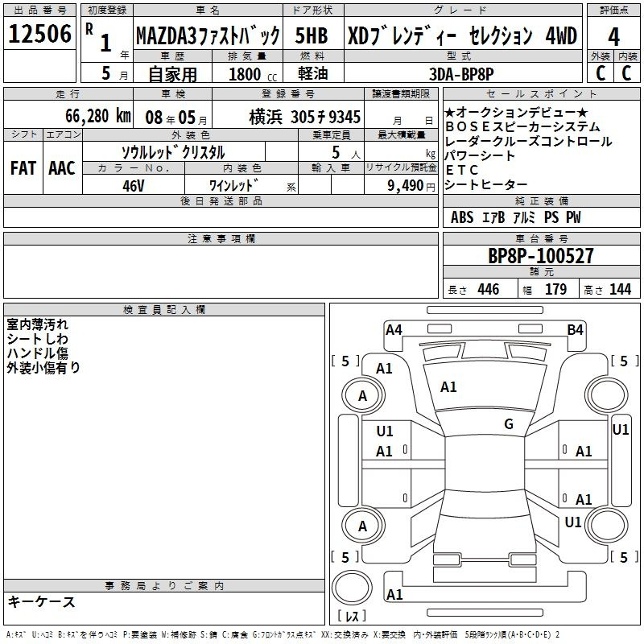Select the displacement value 1800 cc
The width and height of the screenshot is (644, 644).
(253, 74)
